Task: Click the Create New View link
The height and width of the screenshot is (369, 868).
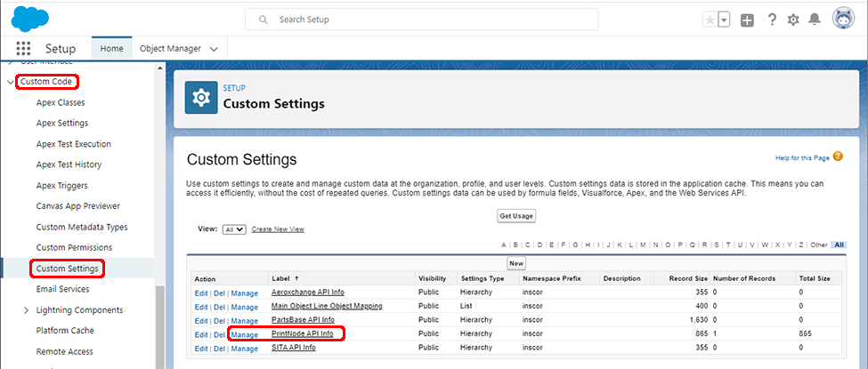Action: (x=278, y=229)
